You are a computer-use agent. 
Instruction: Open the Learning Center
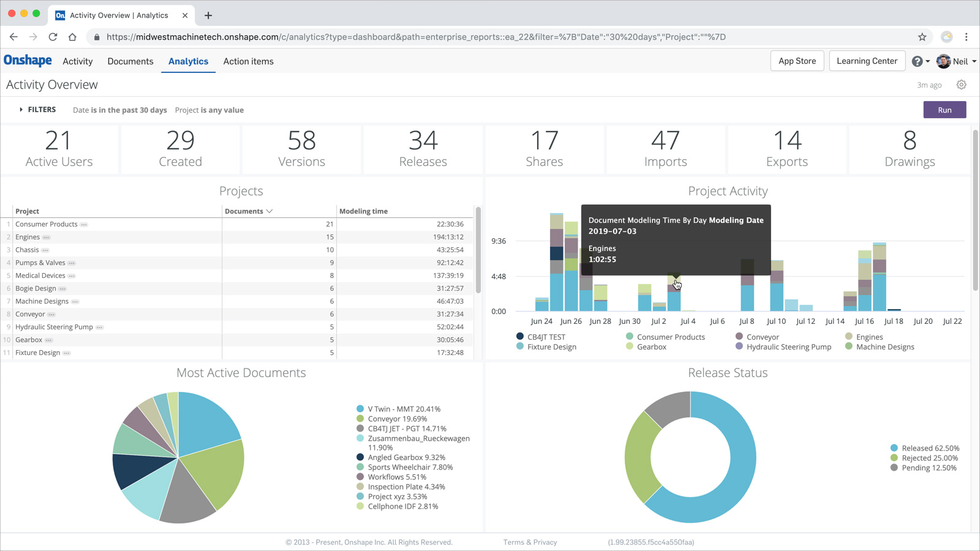[x=867, y=61]
